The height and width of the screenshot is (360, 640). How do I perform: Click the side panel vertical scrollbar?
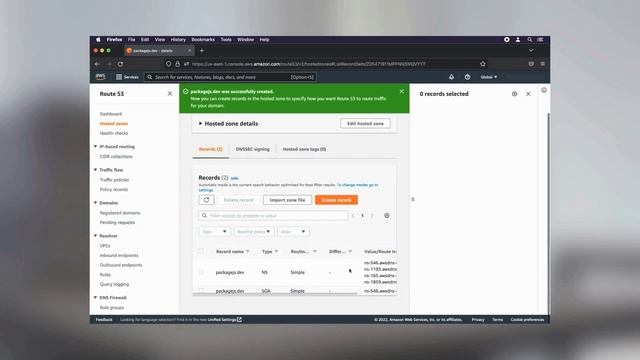click(x=548, y=212)
